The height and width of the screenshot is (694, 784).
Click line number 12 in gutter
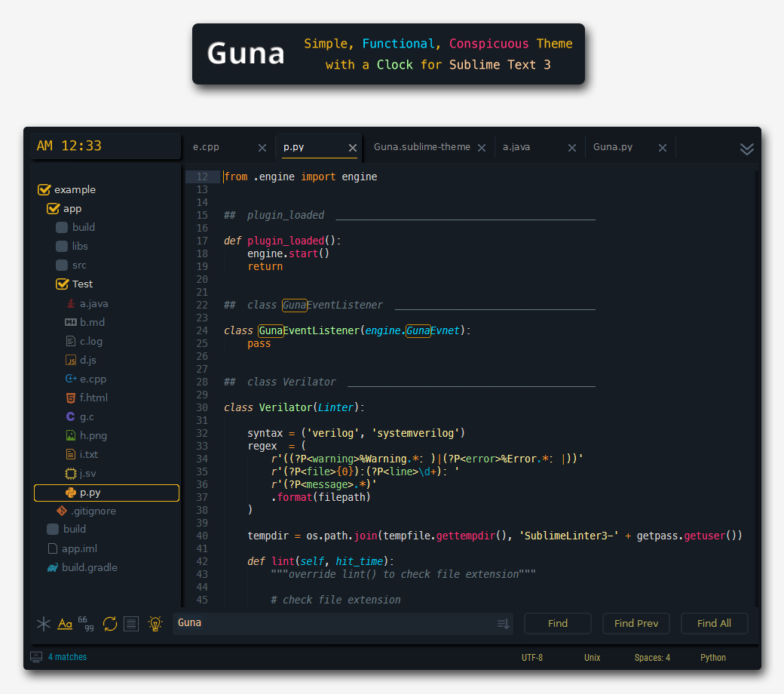(202, 177)
